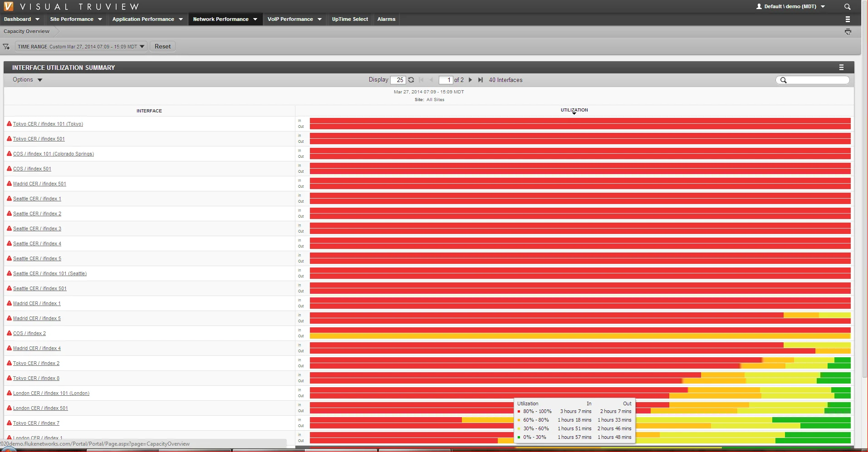This screenshot has height=452, width=868.
Task: Click alarm icon beside Madrid CER ifindex 5
Action: pyautogui.click(x=9, y=318)
